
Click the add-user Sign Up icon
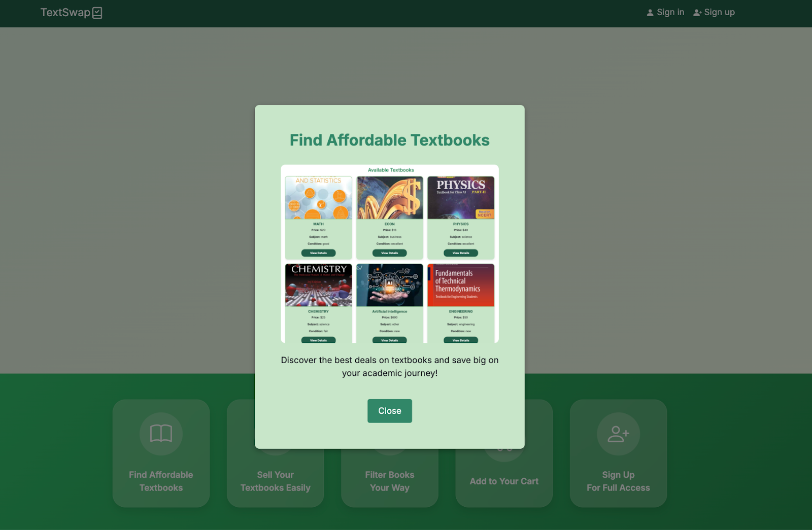[618, 434]
